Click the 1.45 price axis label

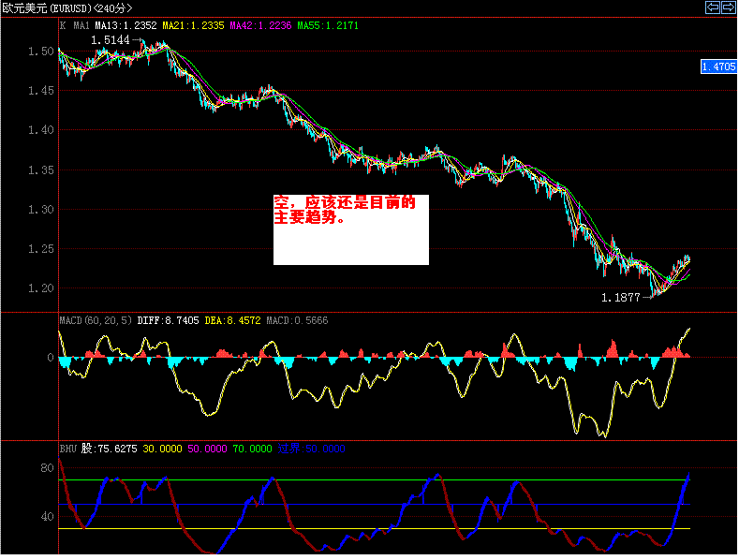41,91
